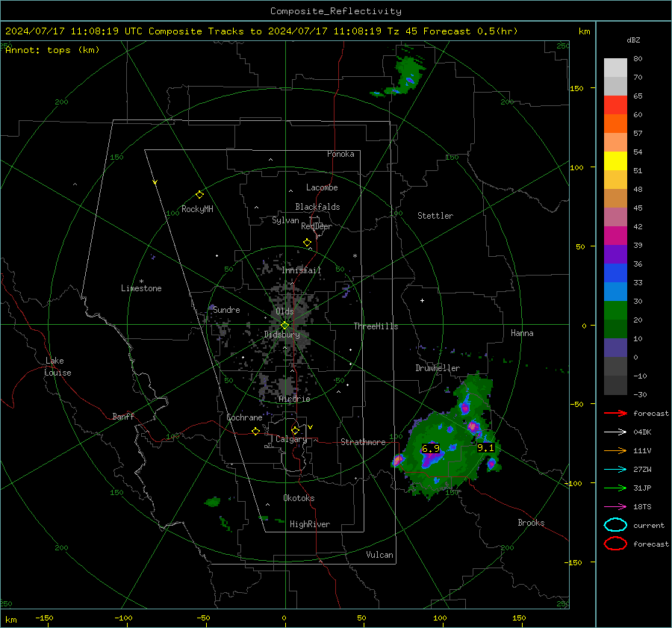
Task: Click the Brooks city label
Action: (x=531, y=523)
